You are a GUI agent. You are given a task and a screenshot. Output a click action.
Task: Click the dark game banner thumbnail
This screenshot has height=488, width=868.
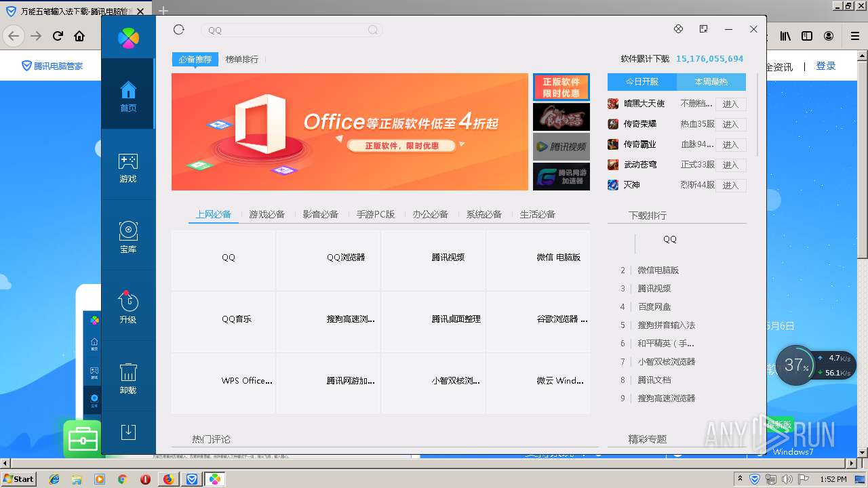(x=561, y=117)
